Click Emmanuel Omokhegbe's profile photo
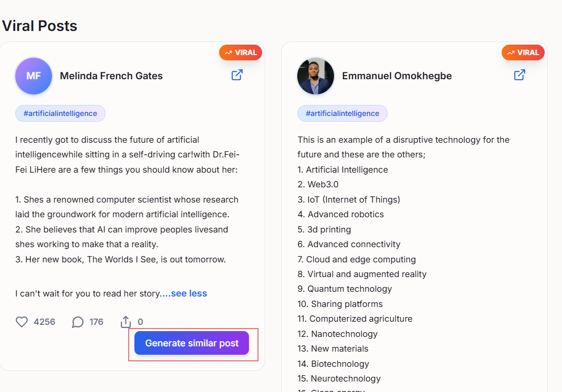The height and width of the screenshot is (392, 562). click(315, 76)
